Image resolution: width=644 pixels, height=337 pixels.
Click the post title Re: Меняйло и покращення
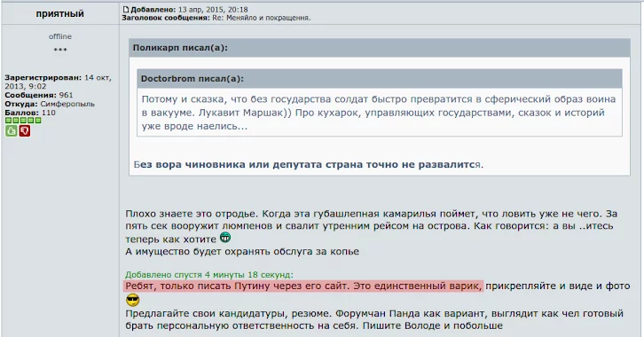pos(261,18)
